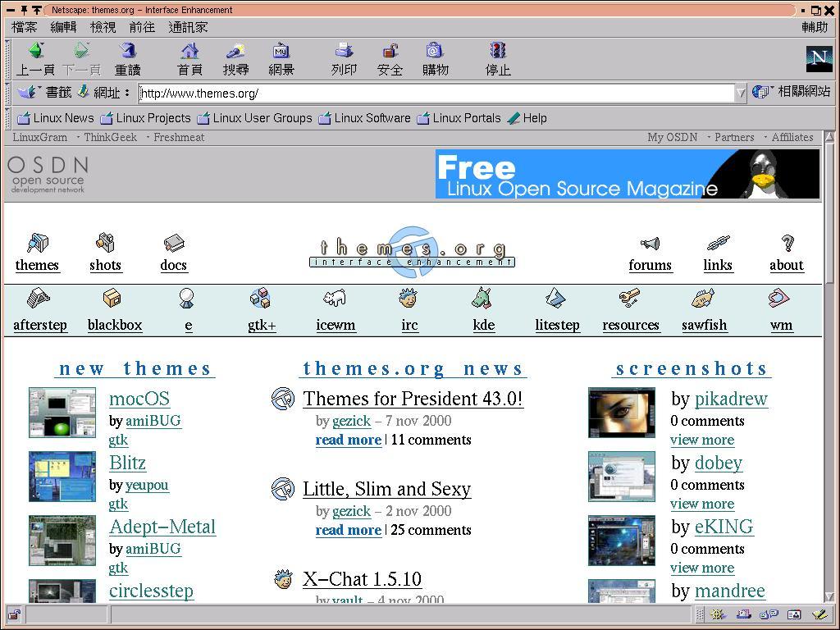
Task: Open the Security (安全) lock icon
Action: (x=390, y=50)
